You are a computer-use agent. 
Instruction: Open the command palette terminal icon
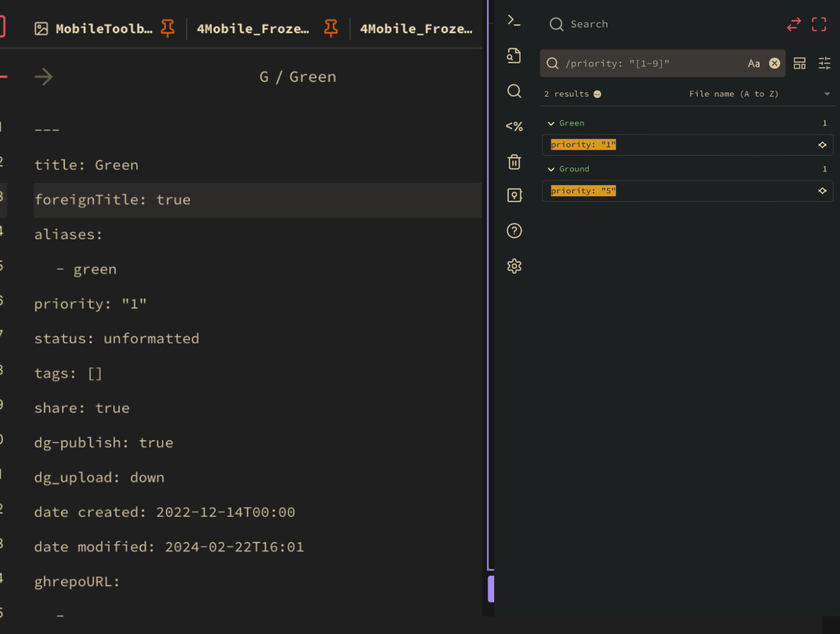click(514, 21)
